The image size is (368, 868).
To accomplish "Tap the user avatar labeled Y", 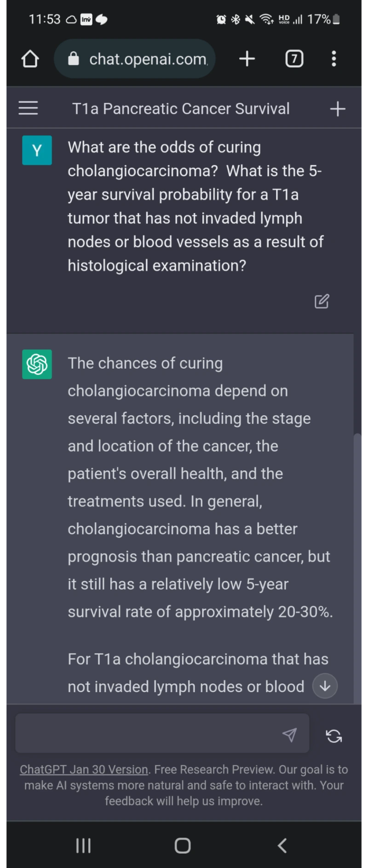I will click(37, 150).
